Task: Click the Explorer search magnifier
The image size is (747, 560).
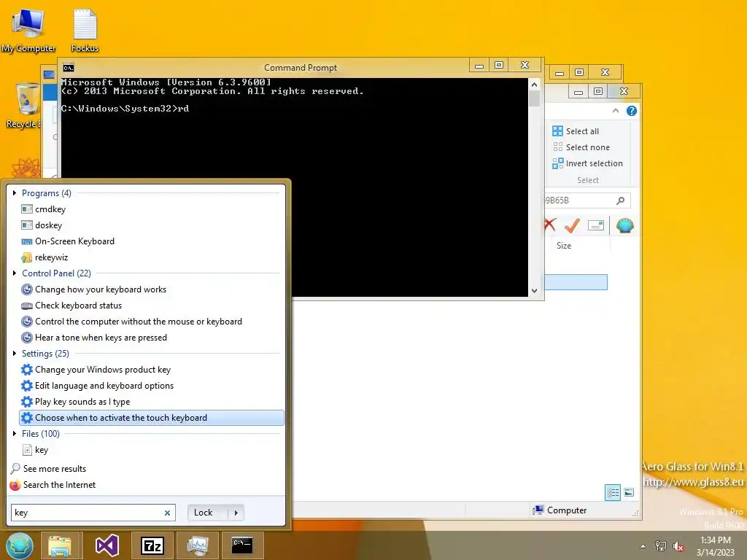Action: click(x=620, y=201)
